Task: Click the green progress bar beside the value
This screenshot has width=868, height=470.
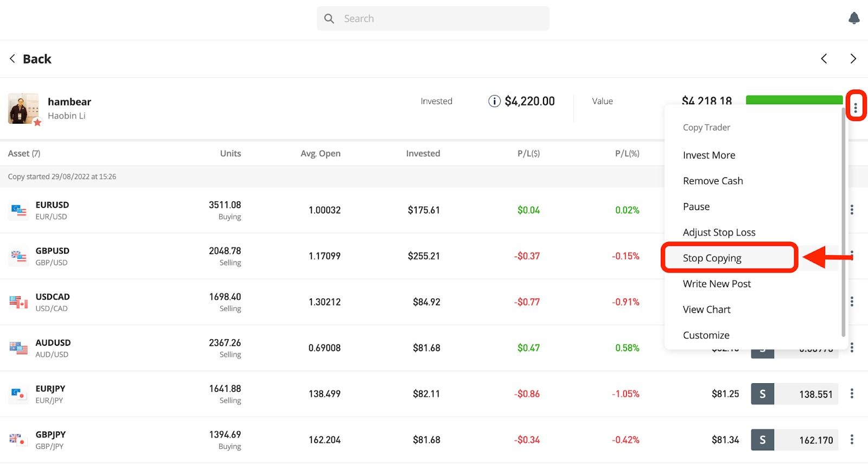Action: tap(794, 100)
